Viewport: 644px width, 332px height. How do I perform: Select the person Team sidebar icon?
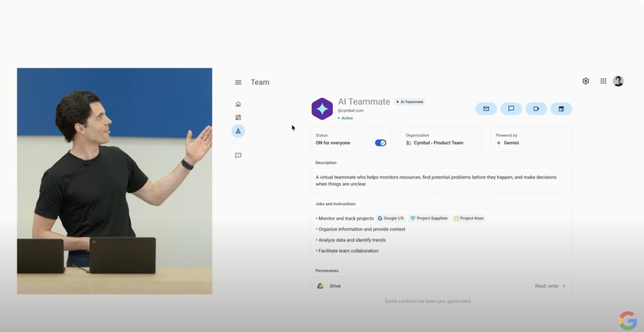tap(238, 131)
